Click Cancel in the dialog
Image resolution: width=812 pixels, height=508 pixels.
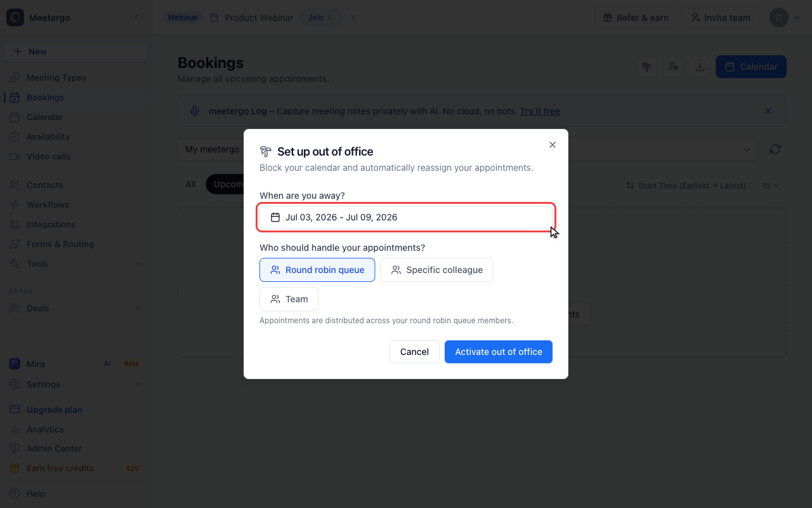click(414, 352)
